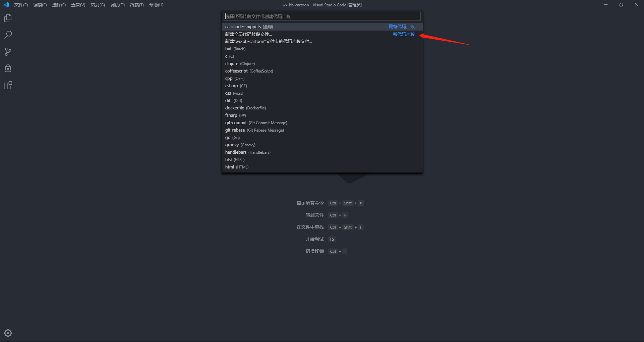The width and height of the screenshot is (644, 342).
Task: Select diff snippet language
Action: tap(322, 101)
